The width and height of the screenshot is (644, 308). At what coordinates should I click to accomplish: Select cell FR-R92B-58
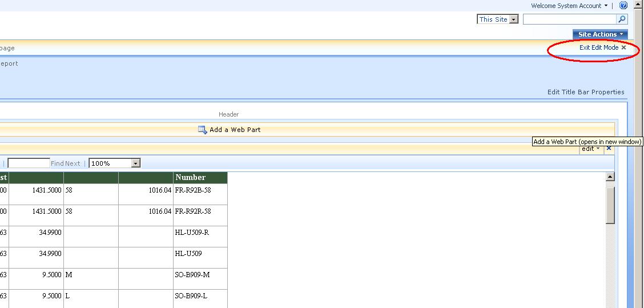coord(200,194)
